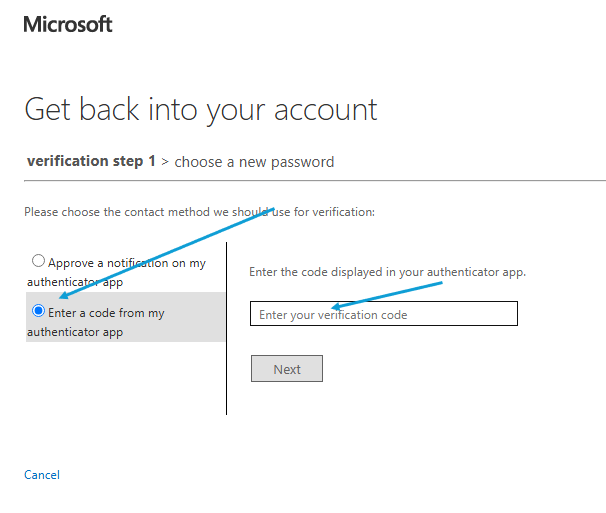Click the blue arrow pointing at the radio button

coord(160,253)
